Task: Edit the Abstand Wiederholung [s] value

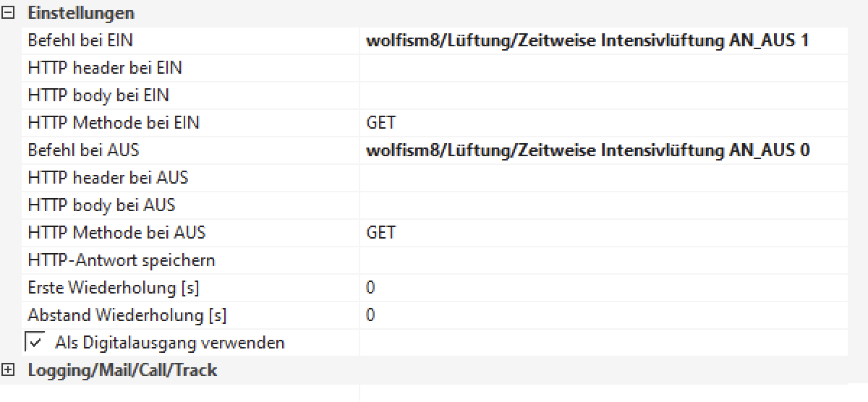Action: pos(602,315)
